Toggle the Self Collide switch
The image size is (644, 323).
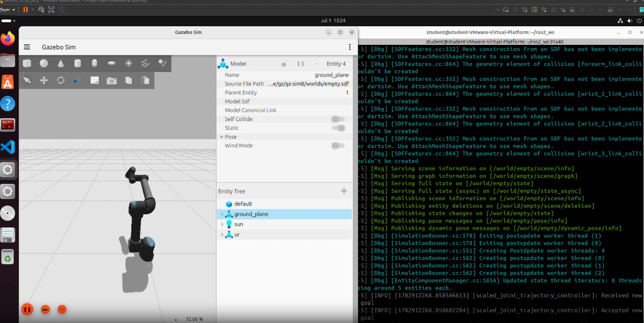pyautogui.click(x=338, y=119)
